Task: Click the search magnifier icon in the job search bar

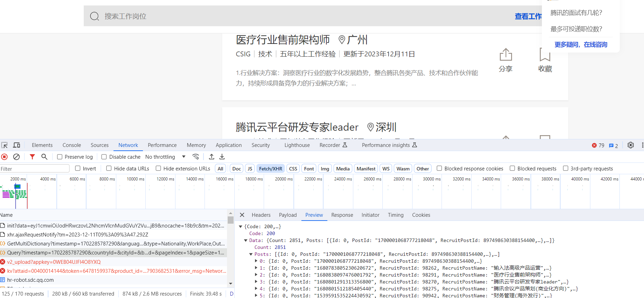Action: point(94,16)
